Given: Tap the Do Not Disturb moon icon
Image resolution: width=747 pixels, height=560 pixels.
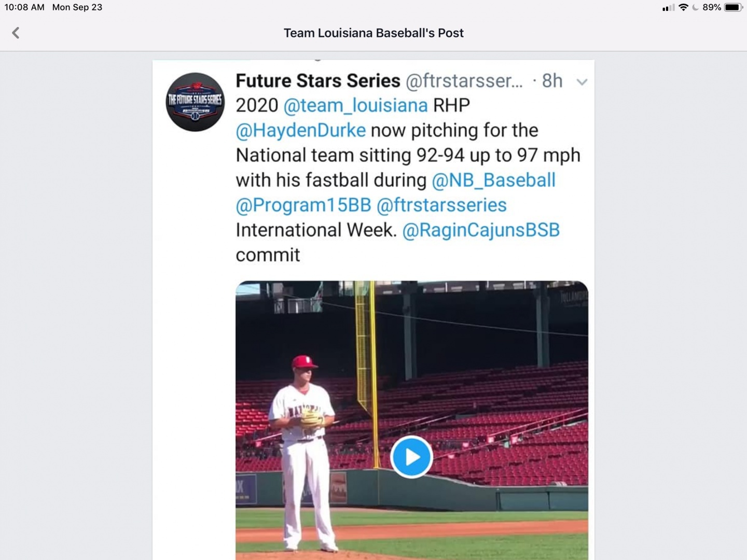Looking at the screenshot, I should pyautogui.click(x=695, y=7).
